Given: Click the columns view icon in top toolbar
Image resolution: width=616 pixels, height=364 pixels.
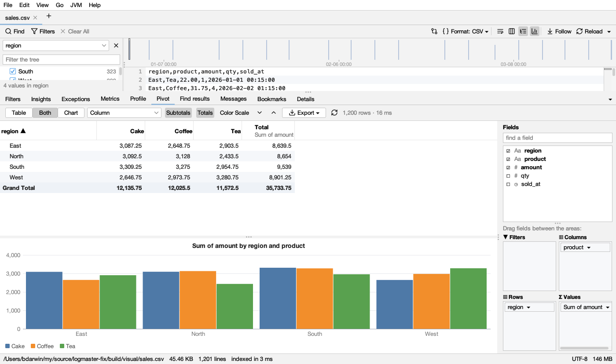Looking at the screenshot, I should point(512,31).
